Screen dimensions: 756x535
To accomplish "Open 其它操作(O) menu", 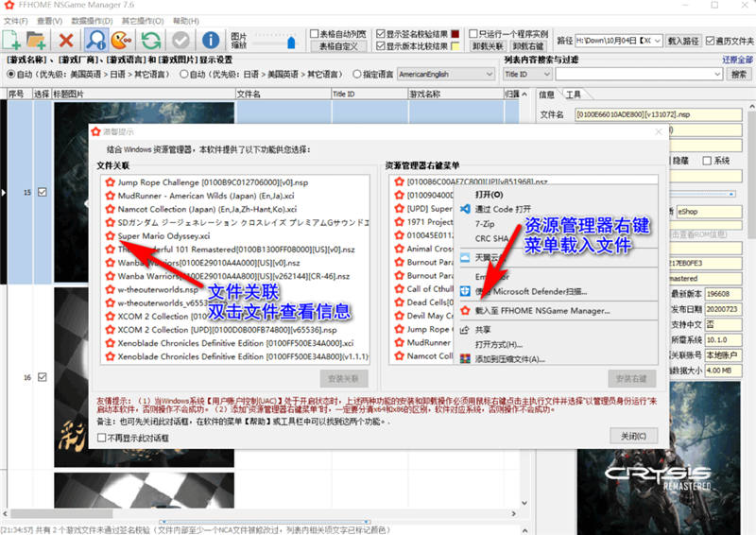I will [x=143, y=21].
